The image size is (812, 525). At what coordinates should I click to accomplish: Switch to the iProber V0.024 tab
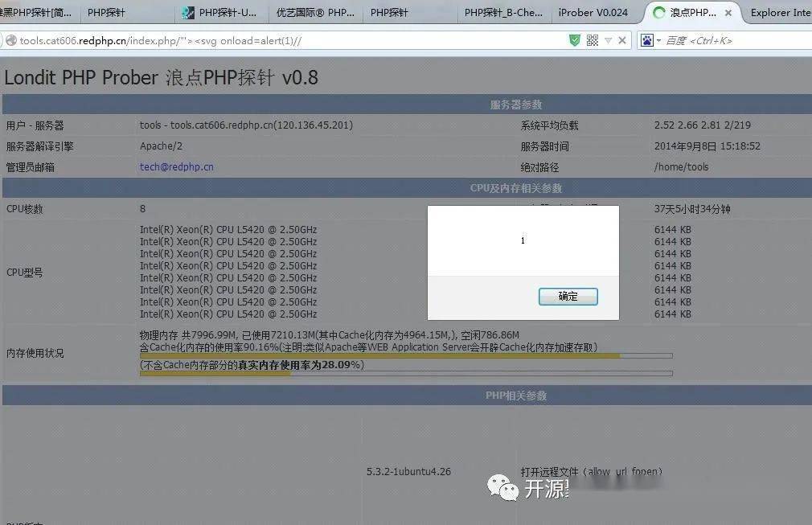click(595, 13)
